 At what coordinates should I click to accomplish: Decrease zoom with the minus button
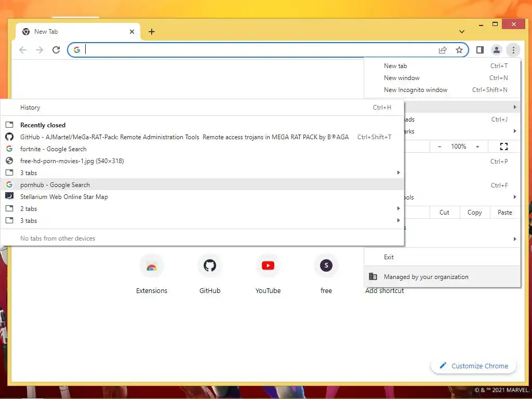pyautogui.click(x=440, y=147)
